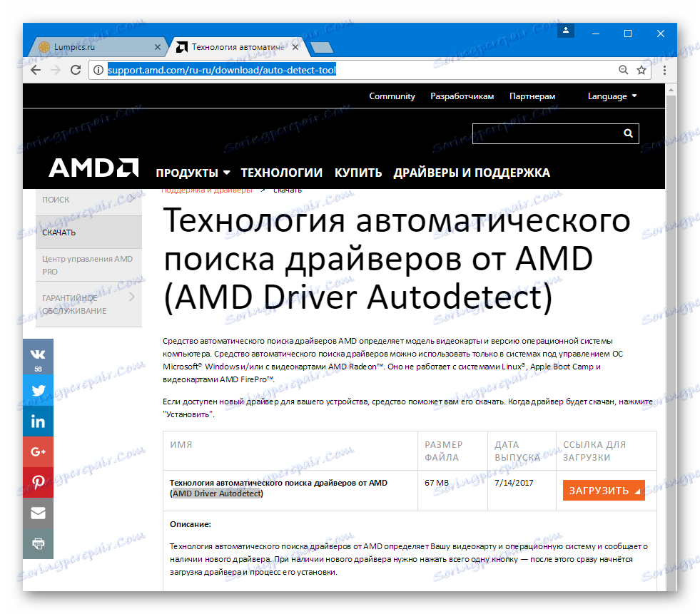Print the page with the printer icon

point(38,543)
